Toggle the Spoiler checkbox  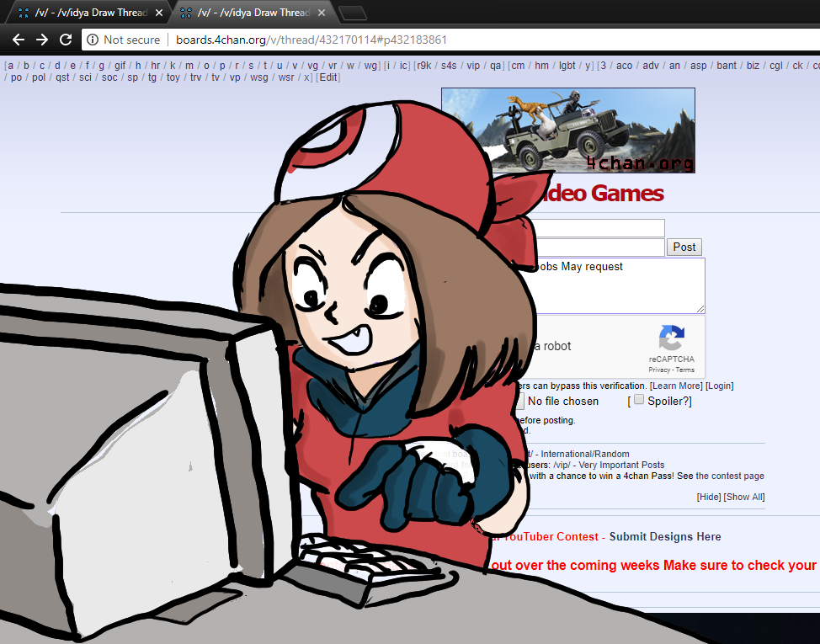[639, 400]
